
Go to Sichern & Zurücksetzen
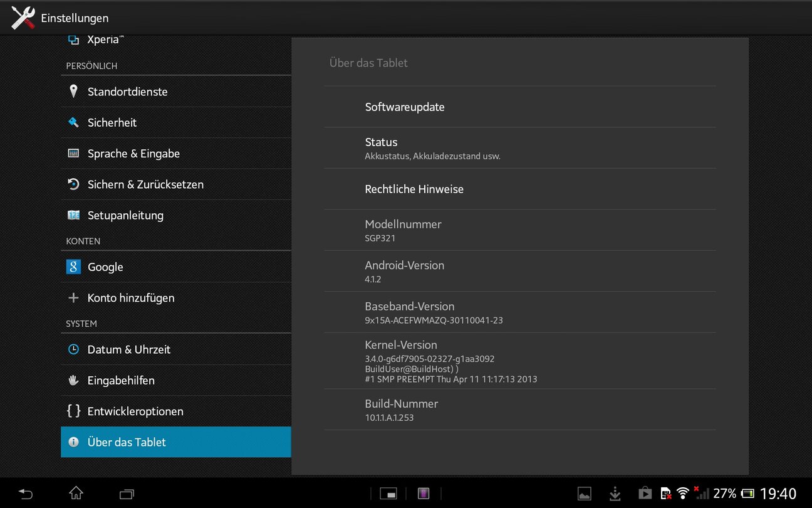point(145,184)
